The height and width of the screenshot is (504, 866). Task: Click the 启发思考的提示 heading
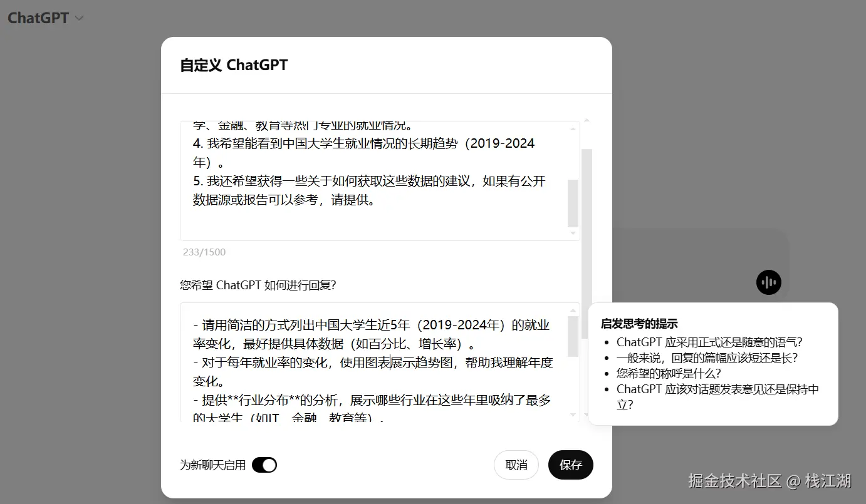click(x=639, y=324)
